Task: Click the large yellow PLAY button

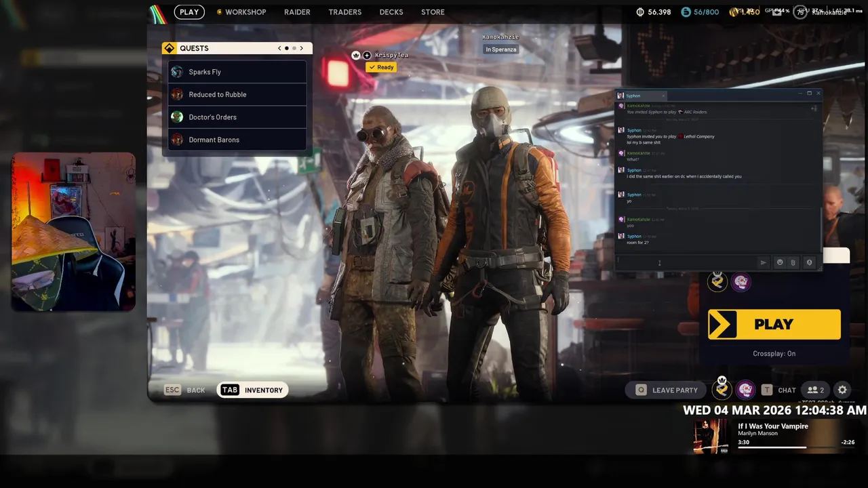Action: tap(774, 324)
